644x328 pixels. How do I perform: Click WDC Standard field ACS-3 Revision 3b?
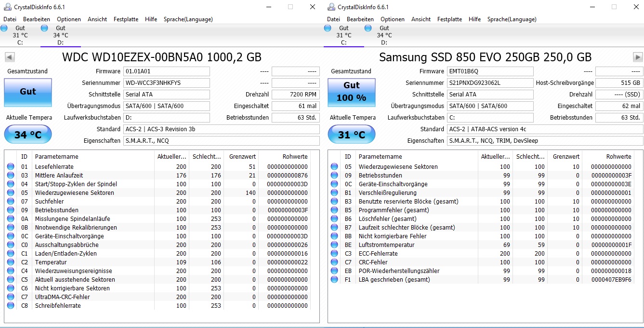click(x=221, y=129)
